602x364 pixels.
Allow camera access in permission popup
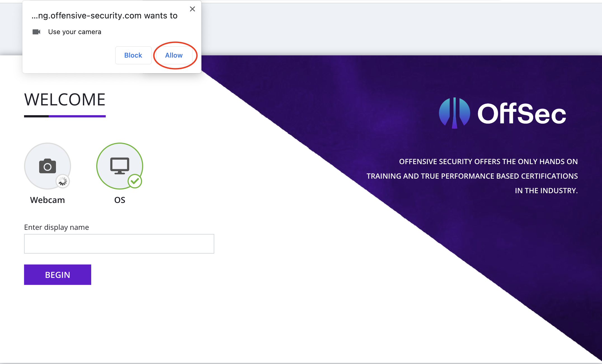(174, 55)
